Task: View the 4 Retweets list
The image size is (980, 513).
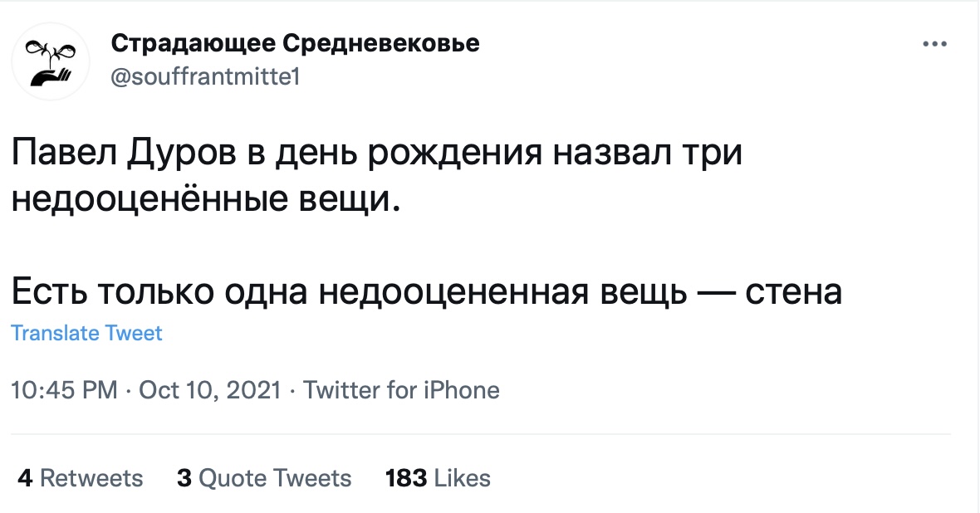Action: (x=80, y=478)
